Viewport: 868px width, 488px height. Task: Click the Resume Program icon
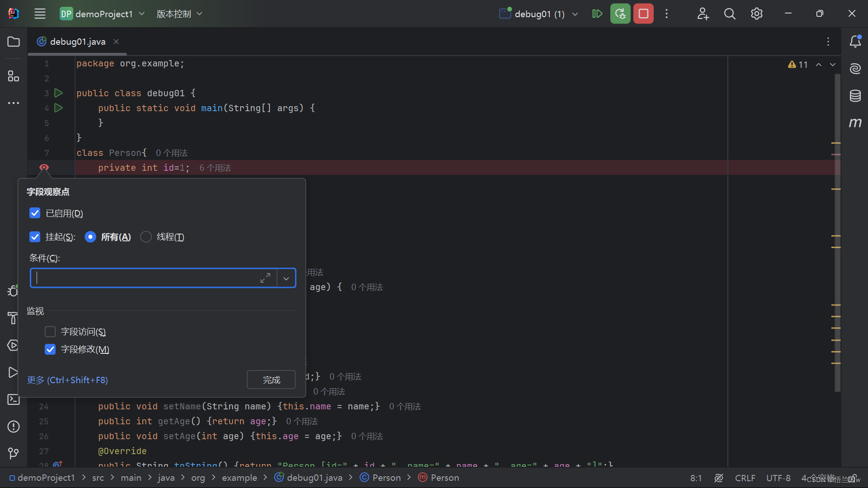click(x=597, y=14)
